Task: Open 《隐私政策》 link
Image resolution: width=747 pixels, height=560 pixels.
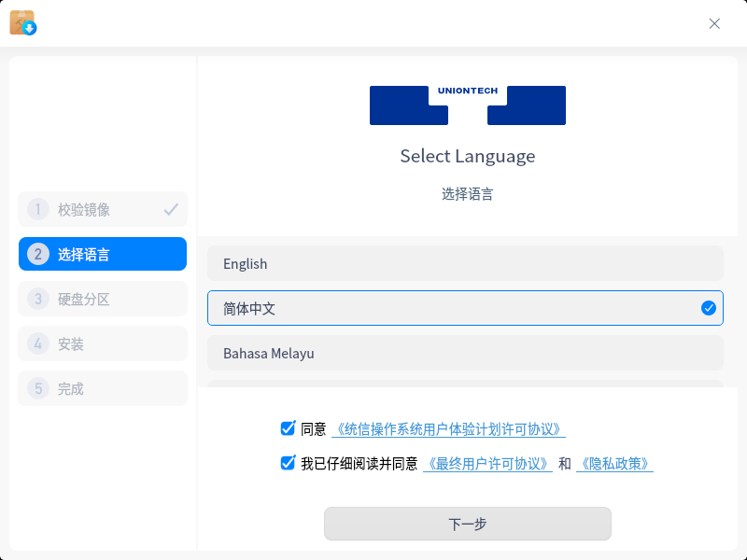Action: [x=614, y=463]
